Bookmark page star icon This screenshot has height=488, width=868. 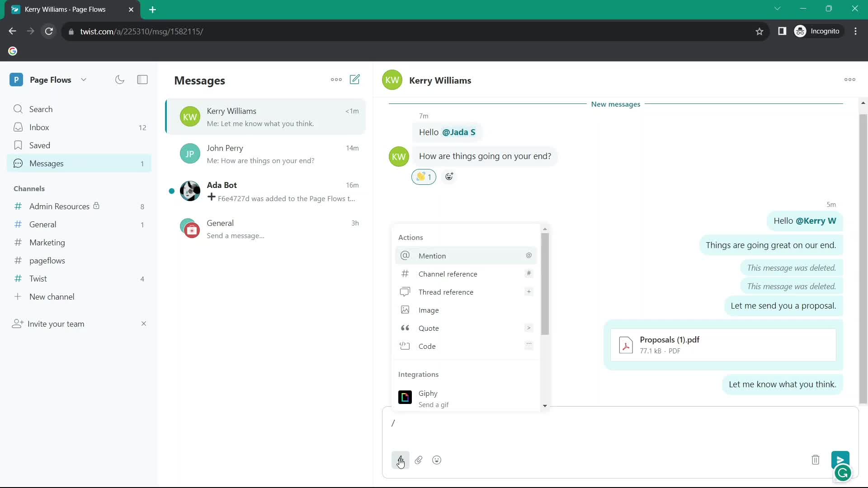(x=759, y=31)
